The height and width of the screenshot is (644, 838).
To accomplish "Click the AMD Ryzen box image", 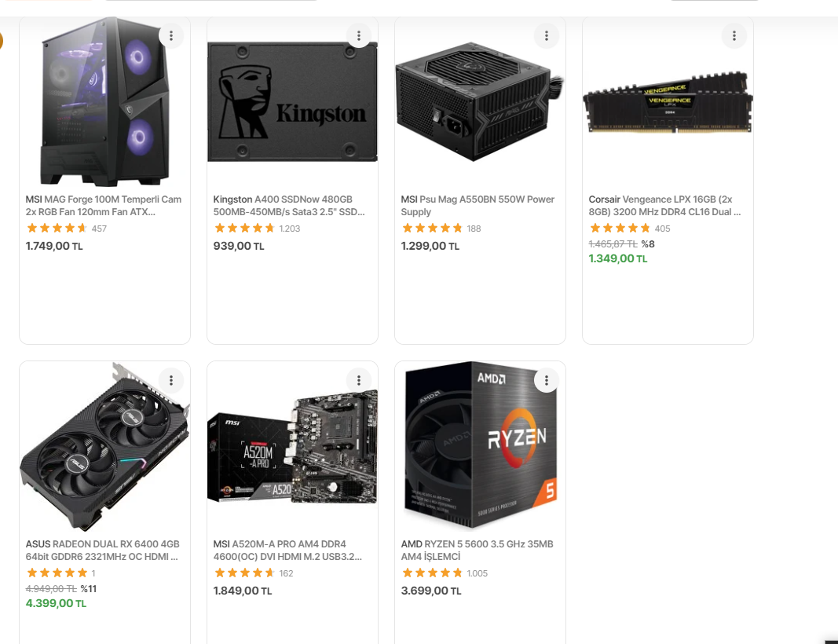I will click(x=480, y=446).
